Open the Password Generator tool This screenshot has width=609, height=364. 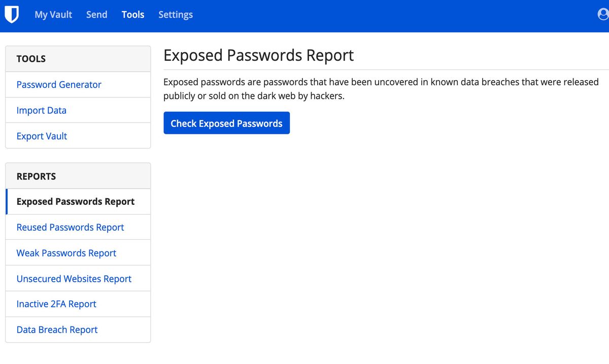[59, 84]
